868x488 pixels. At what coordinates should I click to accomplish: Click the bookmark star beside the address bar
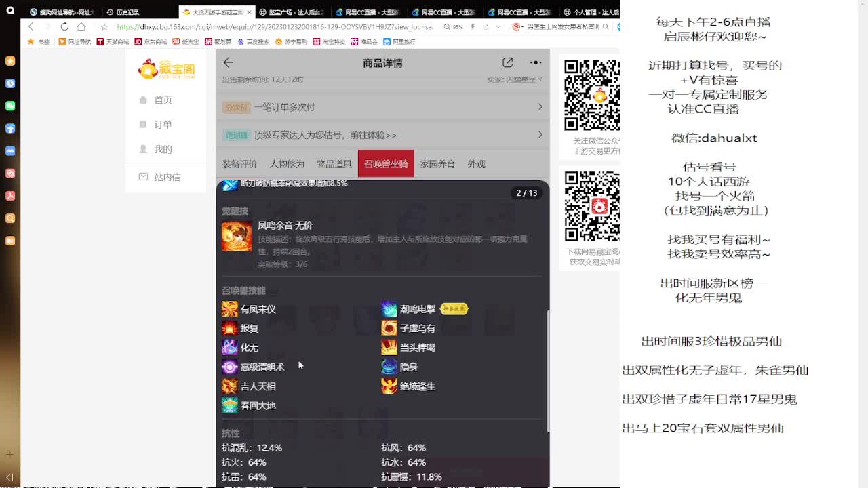pyautogui.click(x=104, y=26)
